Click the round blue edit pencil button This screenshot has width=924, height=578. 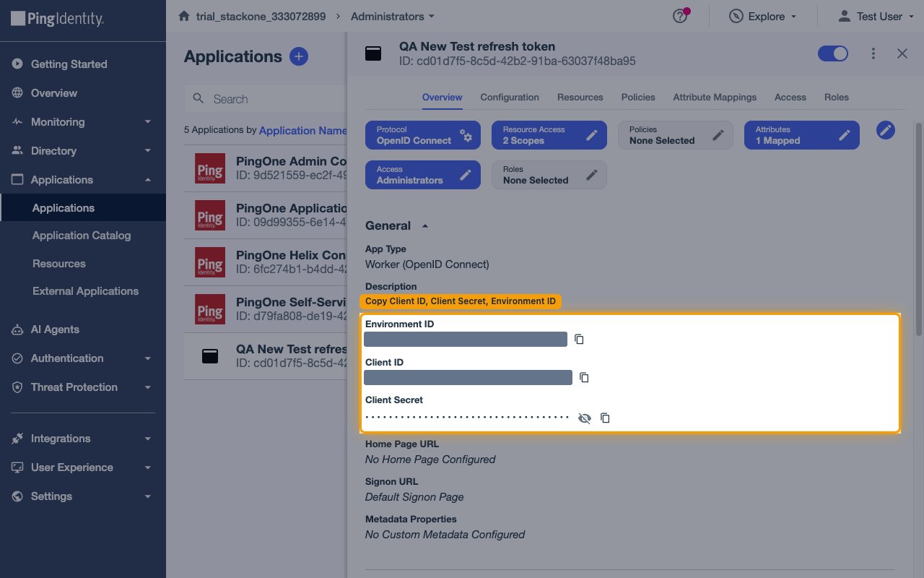[x=886, y=130]
